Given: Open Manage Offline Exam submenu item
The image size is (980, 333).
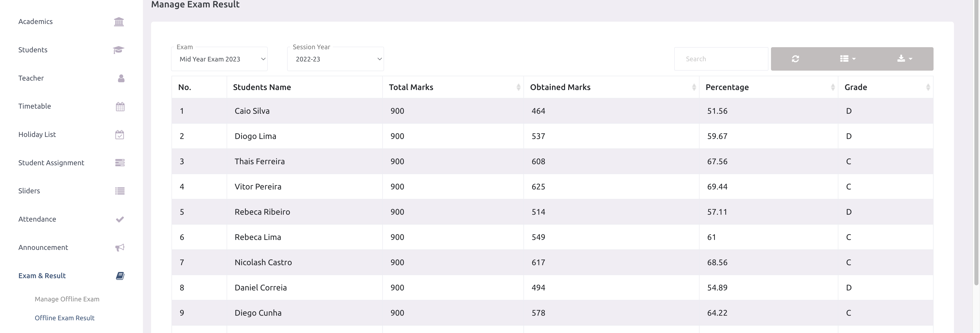Looking at the screenshot, I should pos(67,299).
